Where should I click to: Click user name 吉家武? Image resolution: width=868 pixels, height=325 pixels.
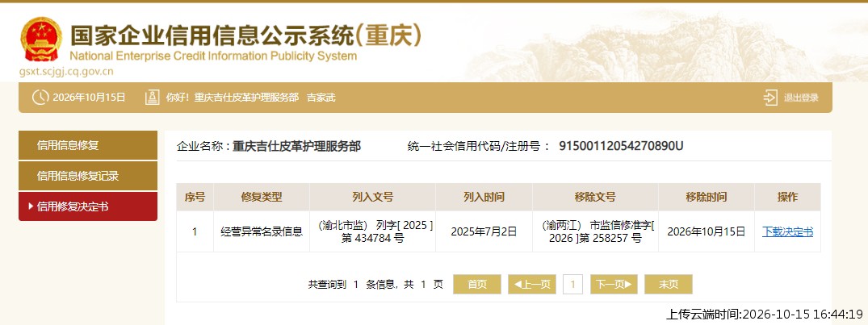(321, 98)
